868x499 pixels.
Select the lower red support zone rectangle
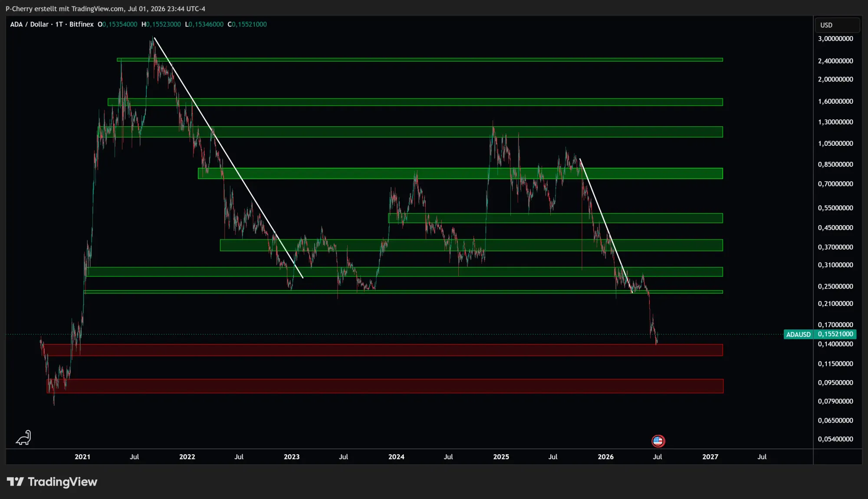point(385,386)
